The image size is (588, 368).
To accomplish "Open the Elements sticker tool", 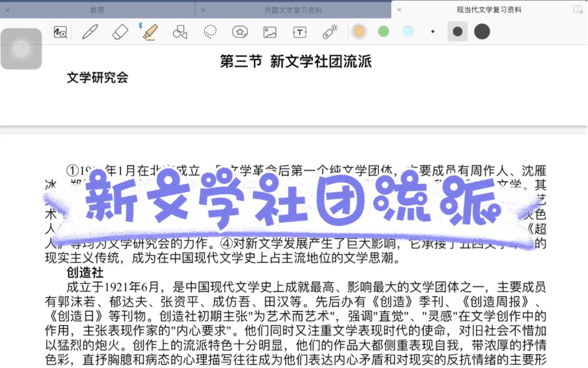I will coord(240,32).
